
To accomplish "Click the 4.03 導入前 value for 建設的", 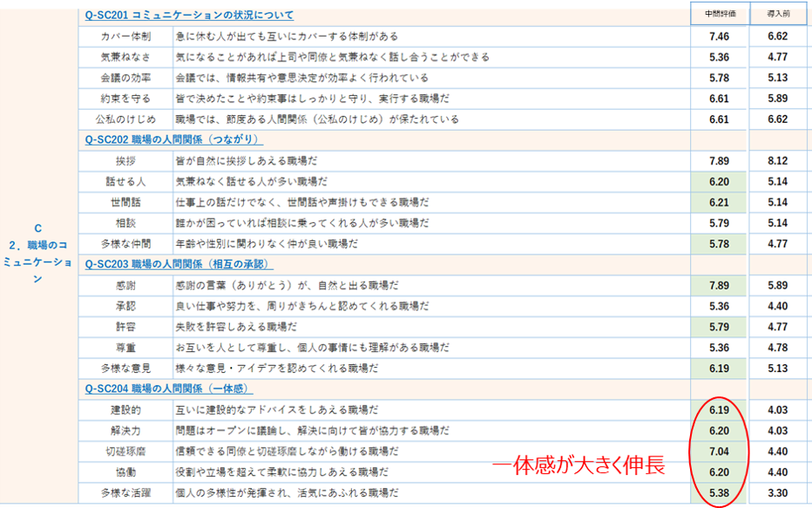I will [778, 410].
